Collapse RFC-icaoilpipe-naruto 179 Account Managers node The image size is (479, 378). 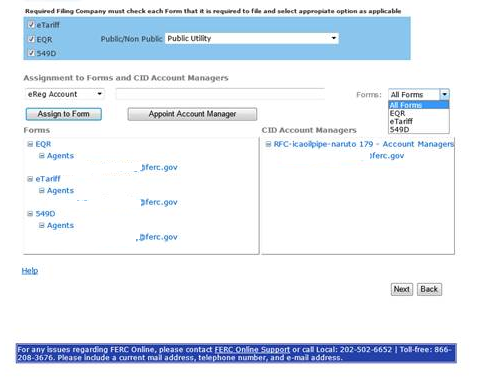click(268, 144)
